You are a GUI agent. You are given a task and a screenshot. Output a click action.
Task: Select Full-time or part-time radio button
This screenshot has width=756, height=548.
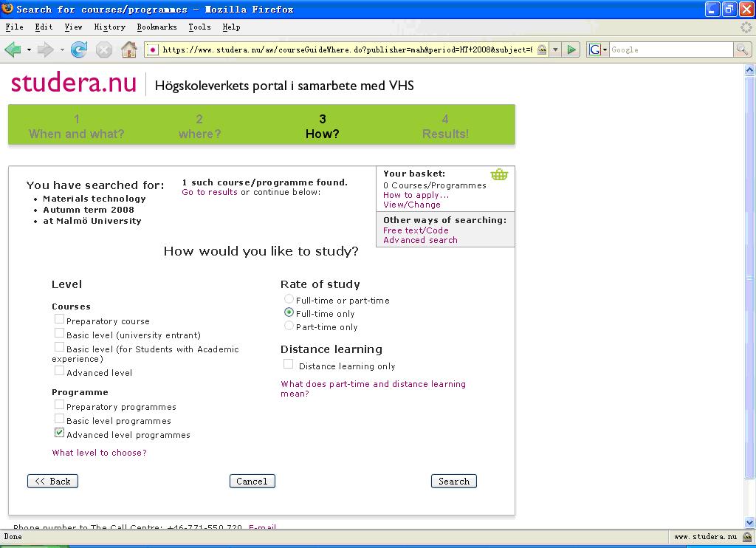pos(289,298)
